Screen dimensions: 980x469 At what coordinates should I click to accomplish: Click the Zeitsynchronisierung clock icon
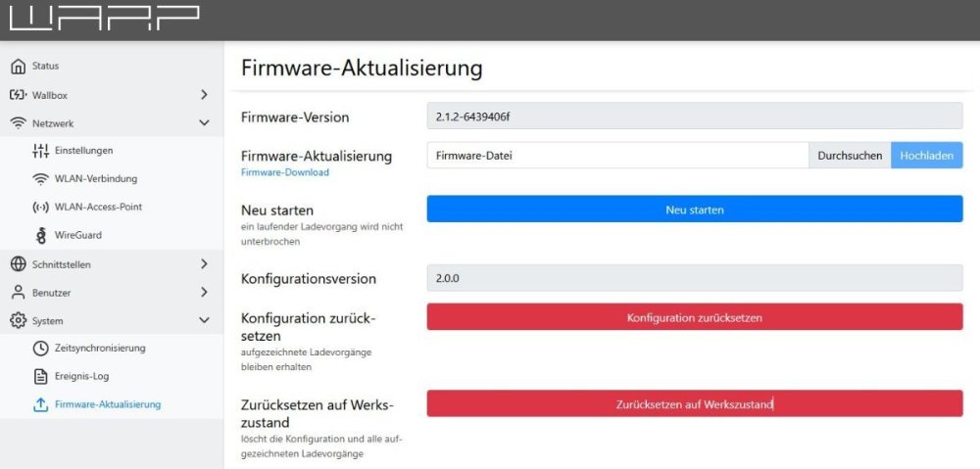[x=40, y=349]
